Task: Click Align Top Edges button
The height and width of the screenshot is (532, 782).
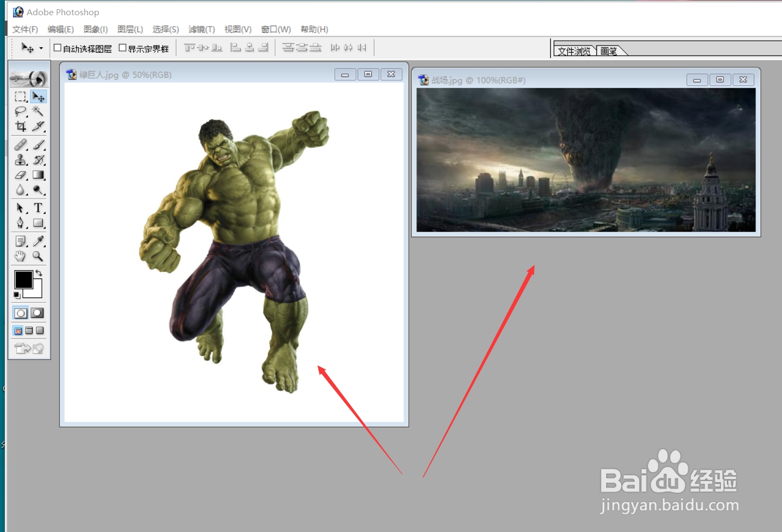Action: click(189, 48)
